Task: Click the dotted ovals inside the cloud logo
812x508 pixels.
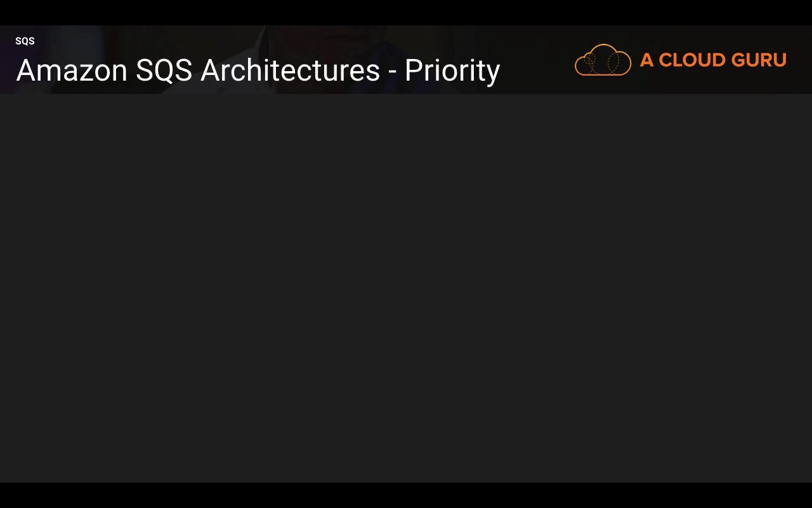Action: coord(603,63)
